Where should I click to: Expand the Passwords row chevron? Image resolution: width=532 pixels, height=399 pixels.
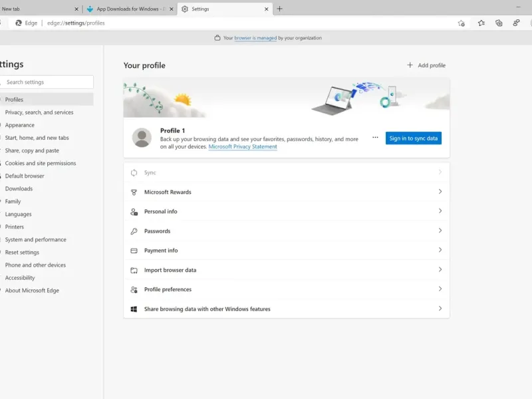point(440,231)
